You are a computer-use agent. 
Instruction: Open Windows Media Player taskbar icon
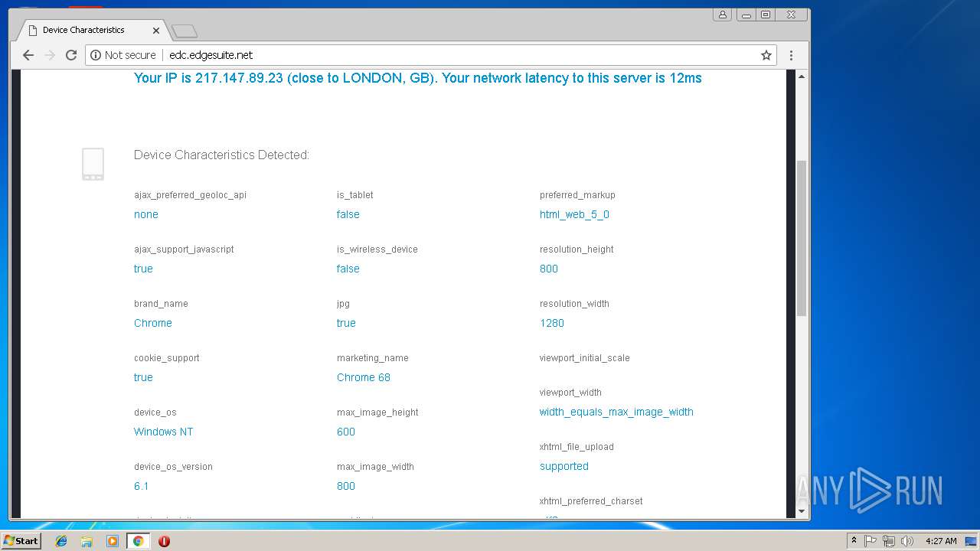coord(113,541)
